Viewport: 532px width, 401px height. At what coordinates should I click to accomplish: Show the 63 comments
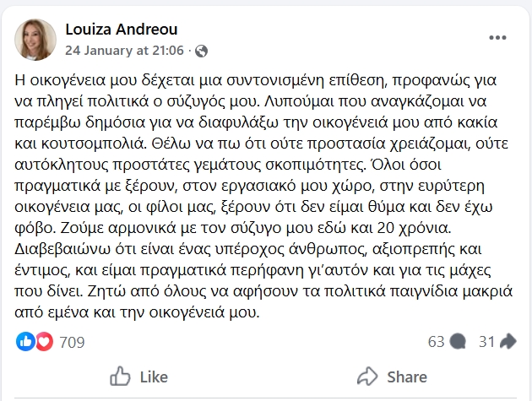(436, 341)
